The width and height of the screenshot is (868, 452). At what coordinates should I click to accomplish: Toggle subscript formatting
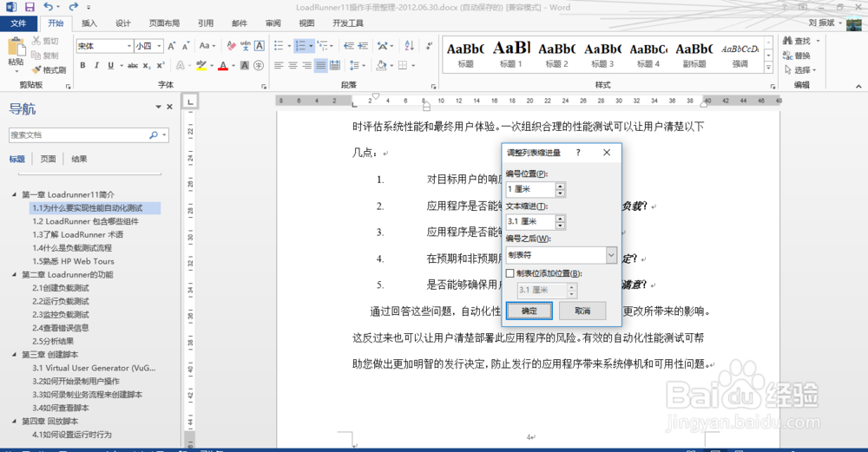point(147,65)
